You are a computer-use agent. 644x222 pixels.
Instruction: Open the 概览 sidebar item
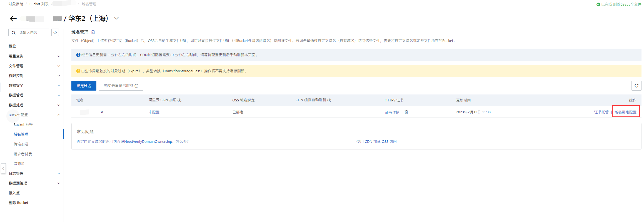pos(13,46)
